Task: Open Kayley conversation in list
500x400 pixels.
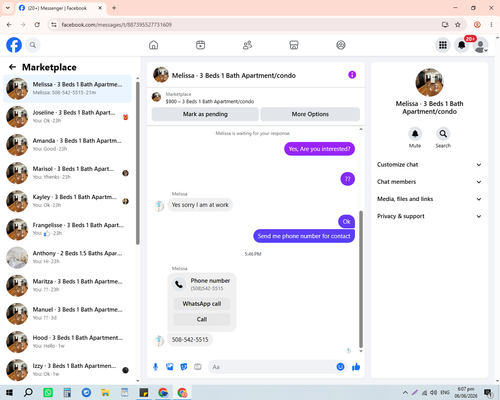Action: (67, 201)
